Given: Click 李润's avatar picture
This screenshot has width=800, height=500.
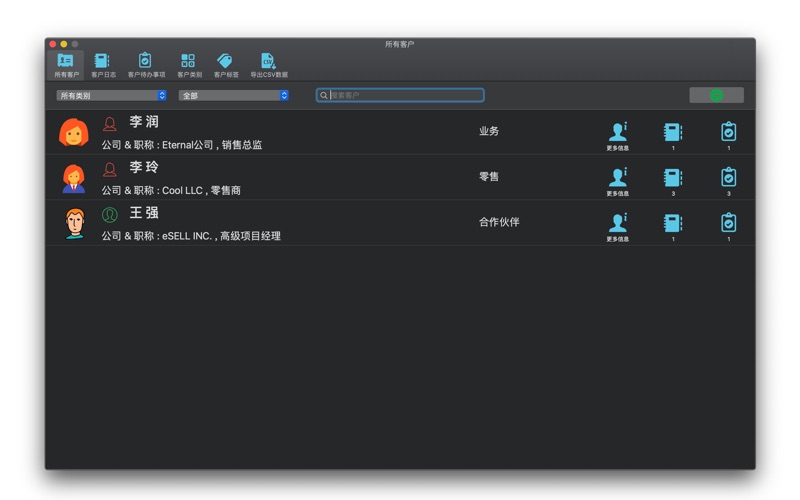Looking at the screenshot, I should (74, 133).
